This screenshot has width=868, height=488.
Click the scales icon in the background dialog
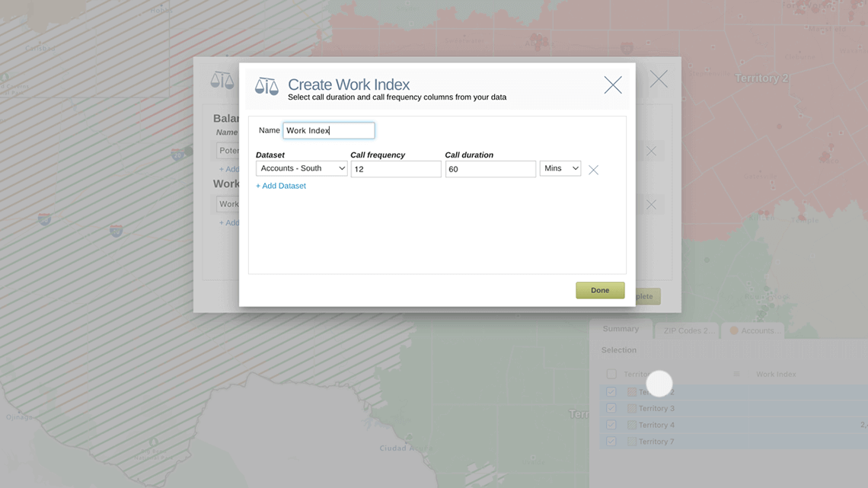[222, 80]
